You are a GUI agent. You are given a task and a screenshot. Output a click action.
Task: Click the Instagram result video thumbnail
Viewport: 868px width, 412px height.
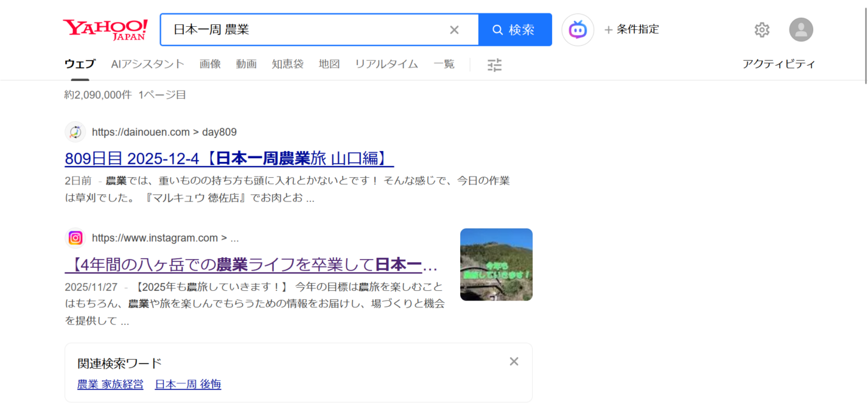point(496,264)
